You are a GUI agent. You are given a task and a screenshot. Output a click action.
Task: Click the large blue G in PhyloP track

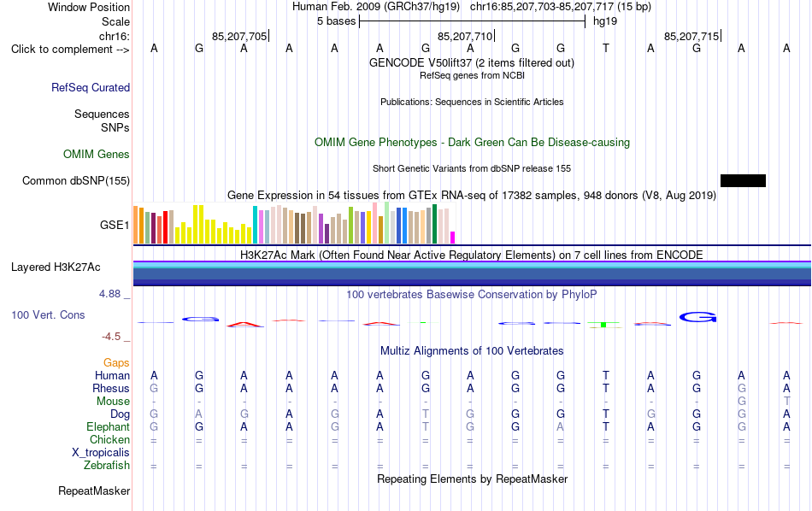[x=697, y=317]
